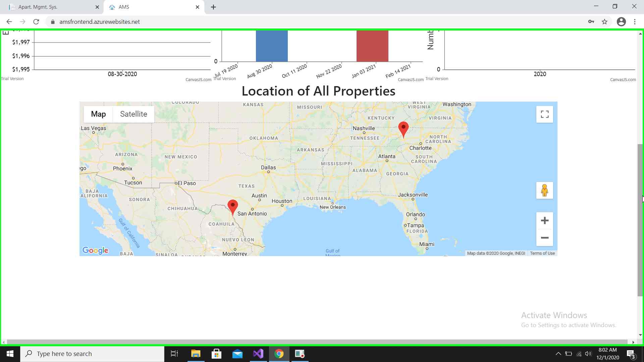Viewport: 644px width, 362px height.
Task: Open the Street View pegman control
Action: [545, 190]
